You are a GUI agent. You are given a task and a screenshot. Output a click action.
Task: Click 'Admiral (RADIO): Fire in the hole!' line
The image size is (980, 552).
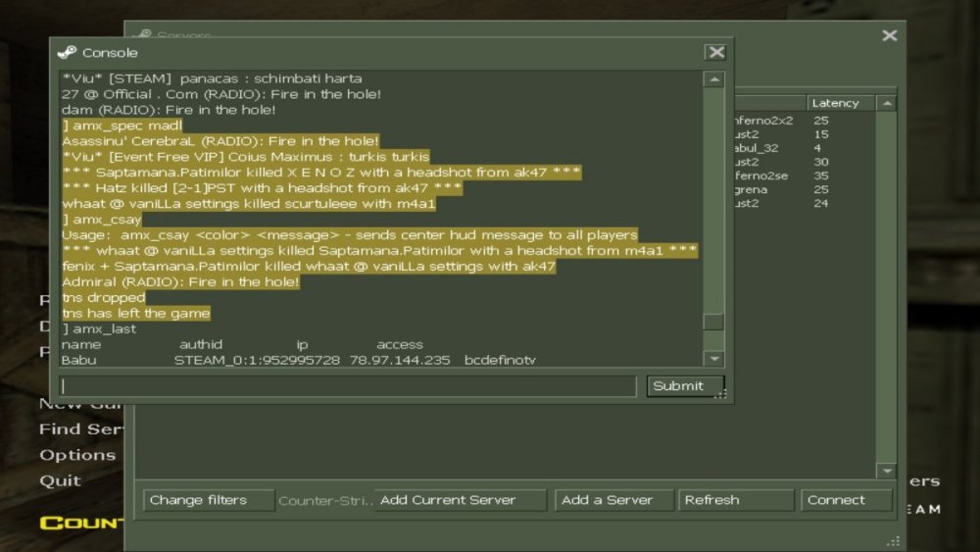(x=180, y=282)
